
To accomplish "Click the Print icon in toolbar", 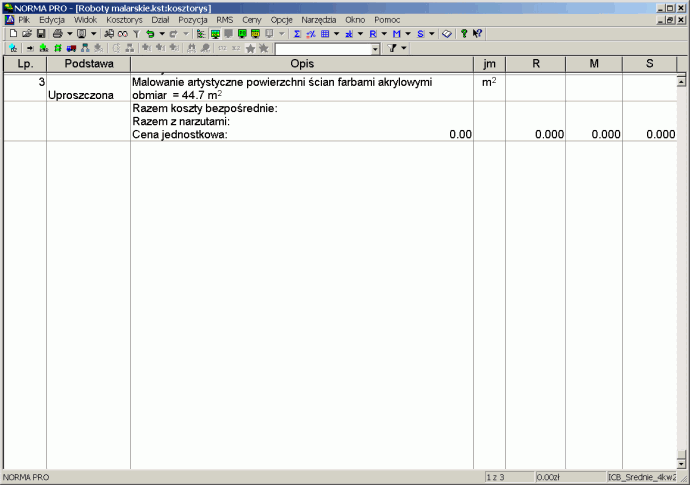I will [58, 34].
